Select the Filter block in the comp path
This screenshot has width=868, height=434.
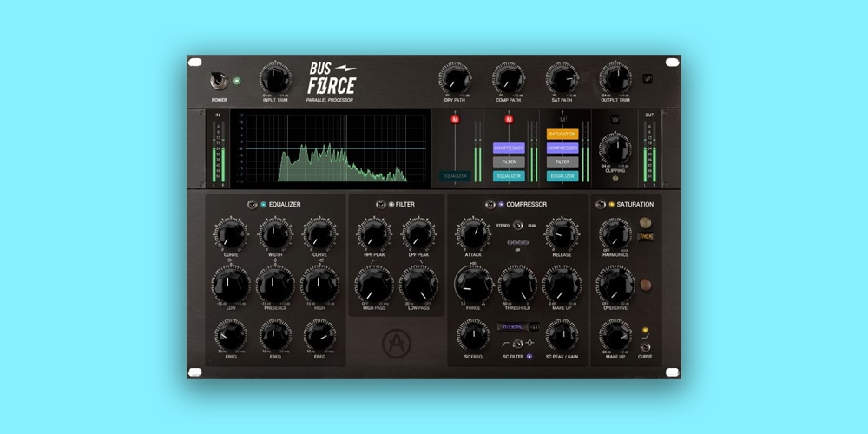[x=509, y=161]
